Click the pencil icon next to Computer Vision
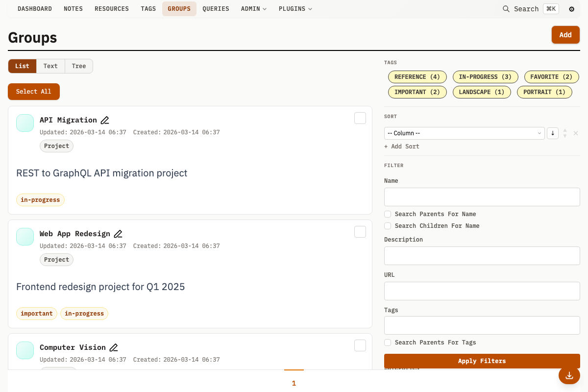 pos(114,347)
